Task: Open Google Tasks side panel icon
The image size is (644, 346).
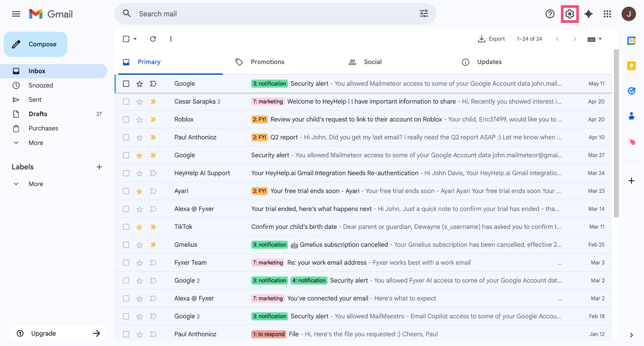Action: tap(631, 91)
